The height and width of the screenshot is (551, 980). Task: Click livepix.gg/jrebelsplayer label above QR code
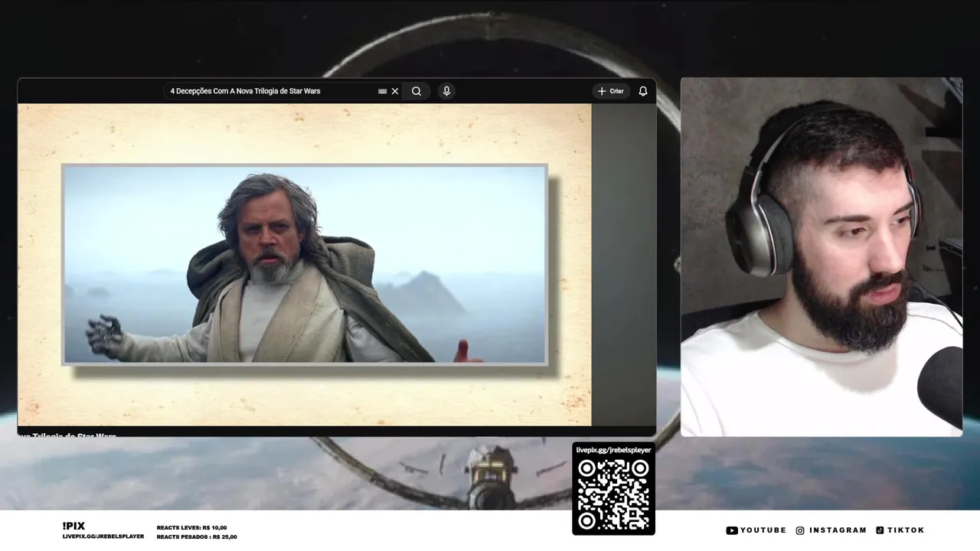(613, 450)
